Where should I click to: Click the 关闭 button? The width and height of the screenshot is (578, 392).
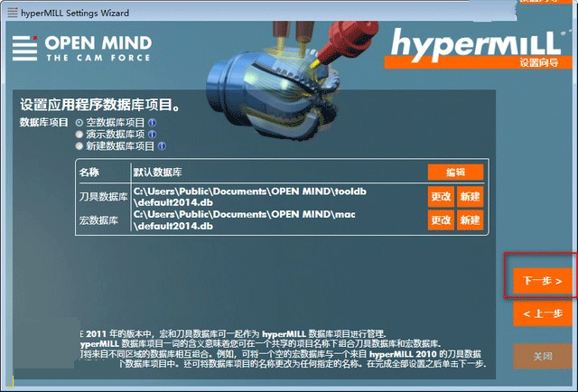tap(543, 356)
